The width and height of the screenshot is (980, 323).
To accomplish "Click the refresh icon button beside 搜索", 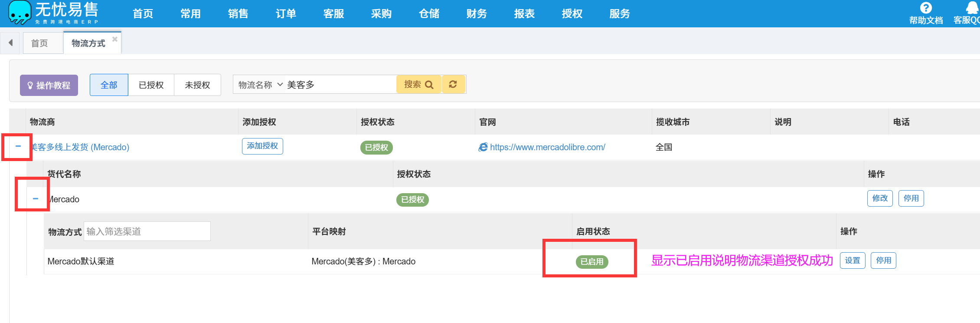I will pos(453,84).
